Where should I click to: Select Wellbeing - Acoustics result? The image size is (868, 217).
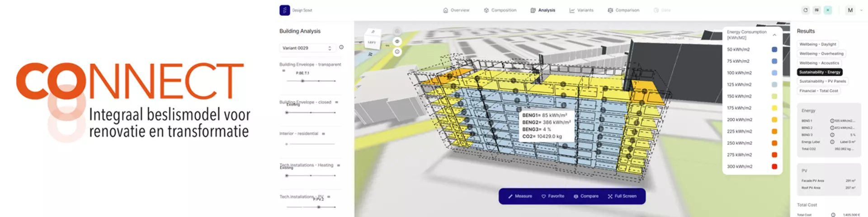819,63
